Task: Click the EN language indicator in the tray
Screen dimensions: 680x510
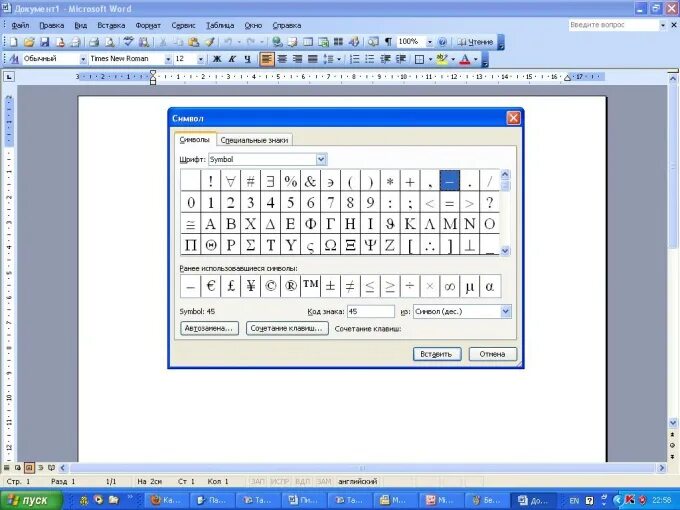Action: coord(574,500)
